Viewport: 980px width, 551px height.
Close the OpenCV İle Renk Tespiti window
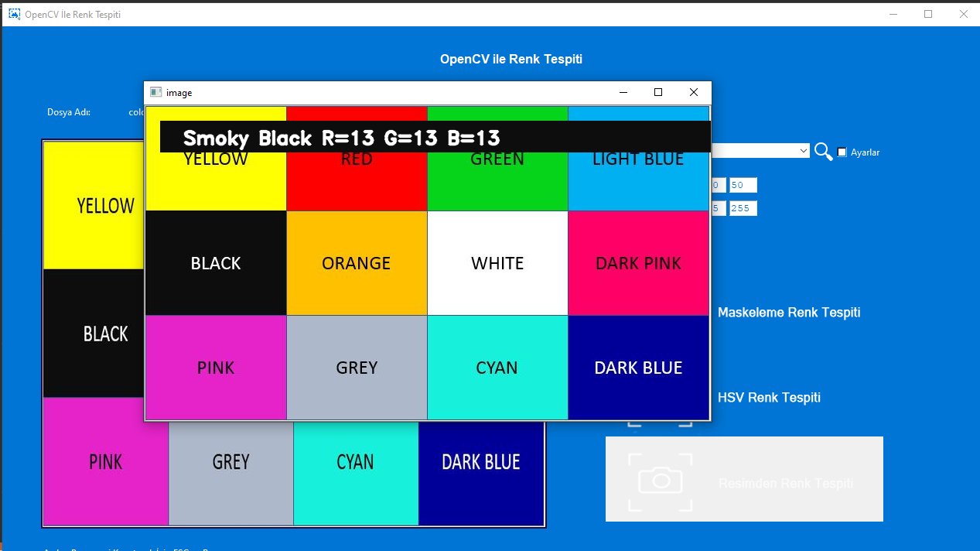[x=963, y=14]
